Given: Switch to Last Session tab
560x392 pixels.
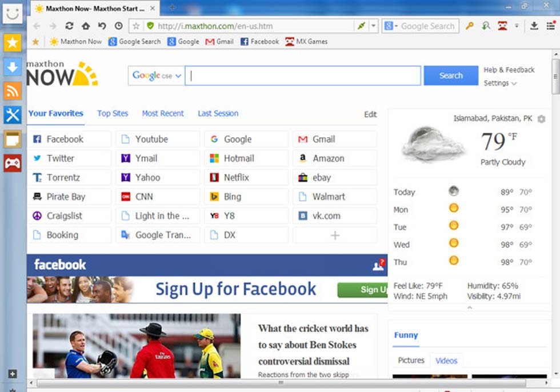Looking at the screenshot, I should coord(218,114).
